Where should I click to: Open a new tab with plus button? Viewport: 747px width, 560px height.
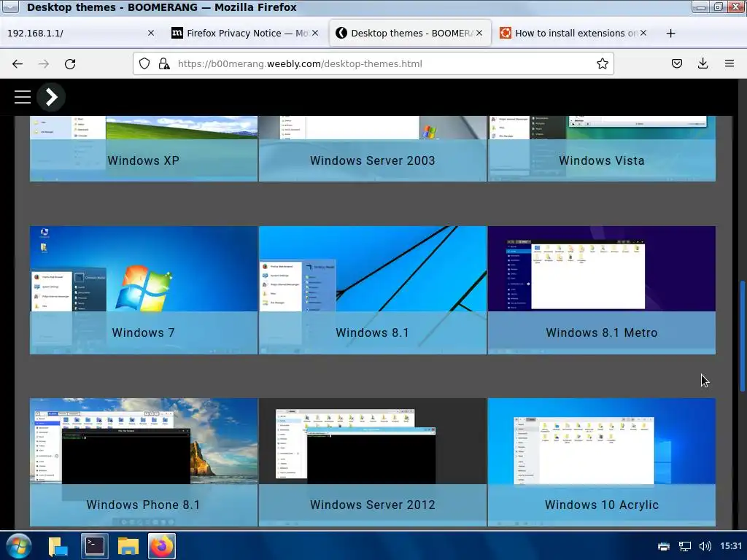[x=670, y=34]
